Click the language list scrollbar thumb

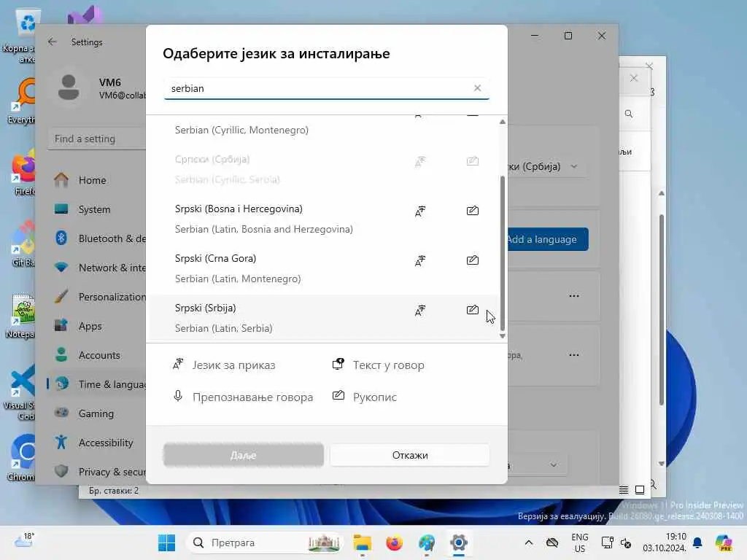coord(502,253)
